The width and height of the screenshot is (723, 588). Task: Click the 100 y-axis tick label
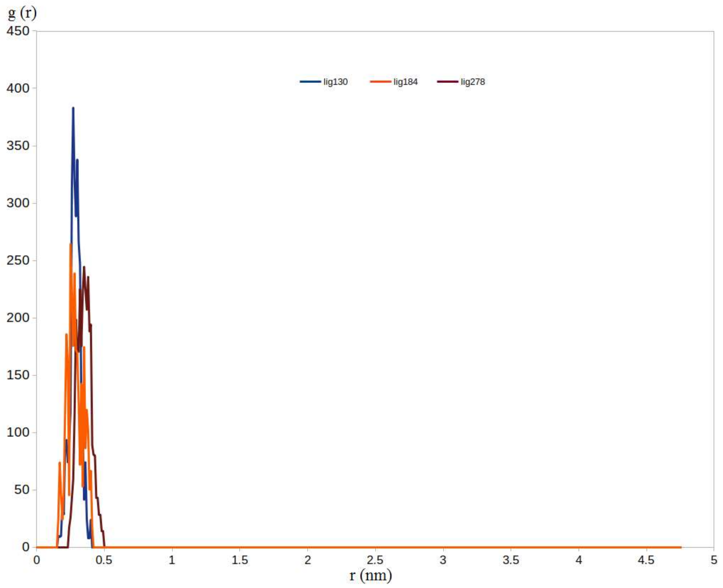(18, 433)
